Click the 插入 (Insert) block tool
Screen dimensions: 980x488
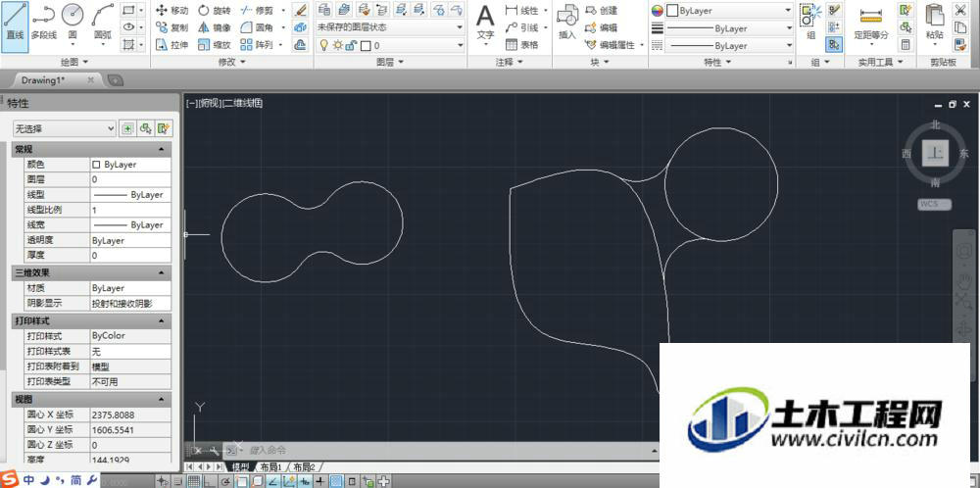pos(566,24)
